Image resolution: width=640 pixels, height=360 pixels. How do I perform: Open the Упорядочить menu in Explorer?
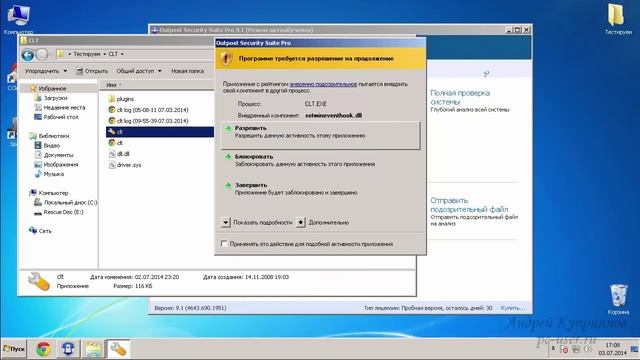coord(46,71)
